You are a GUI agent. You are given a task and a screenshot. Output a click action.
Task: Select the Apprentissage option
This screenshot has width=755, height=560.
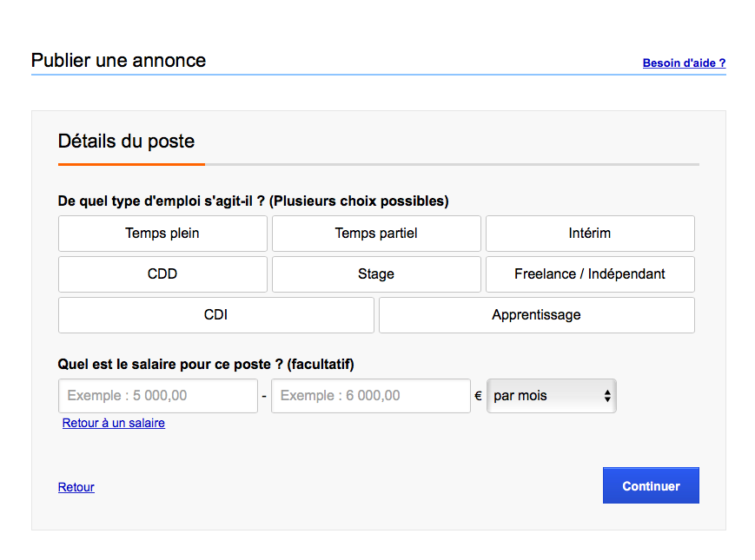[536, 315]
